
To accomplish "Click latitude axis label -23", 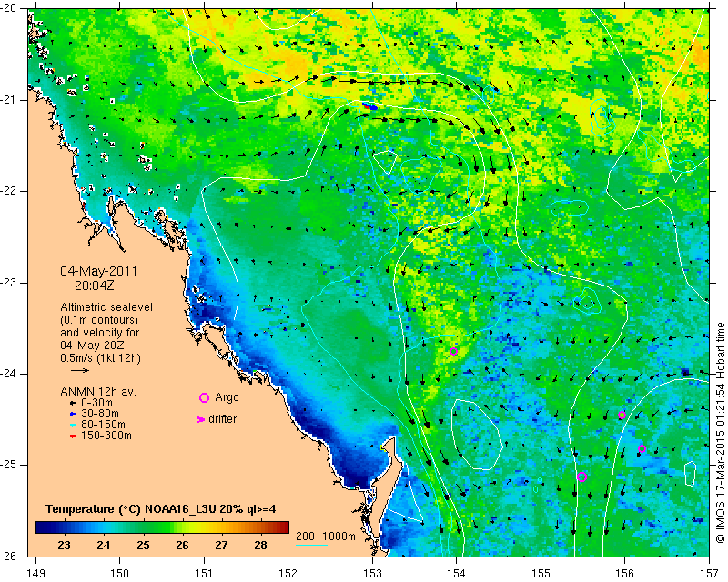I will tap(9, 283).
